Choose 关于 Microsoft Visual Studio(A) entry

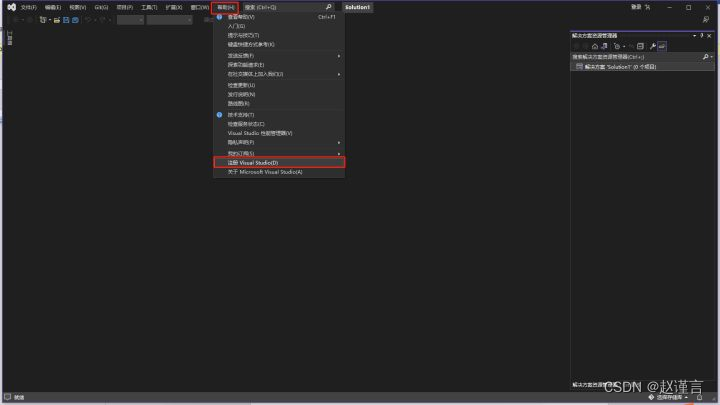click(279, 172)
